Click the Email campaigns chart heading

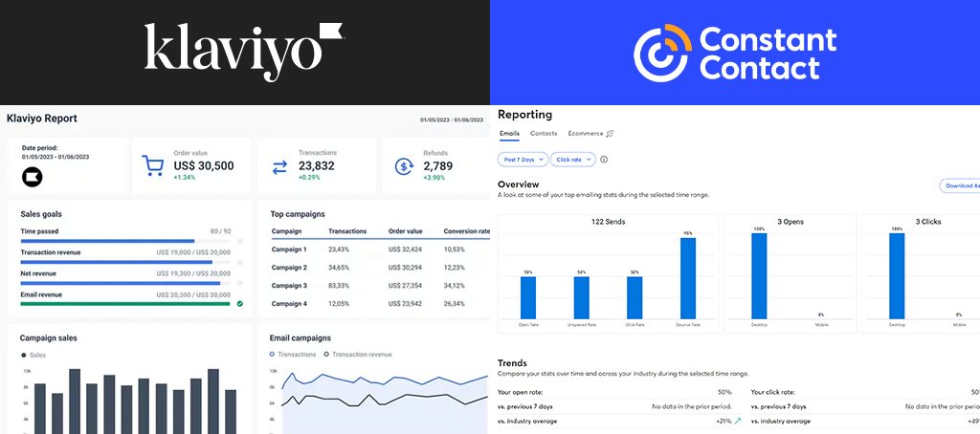[300, 337]
